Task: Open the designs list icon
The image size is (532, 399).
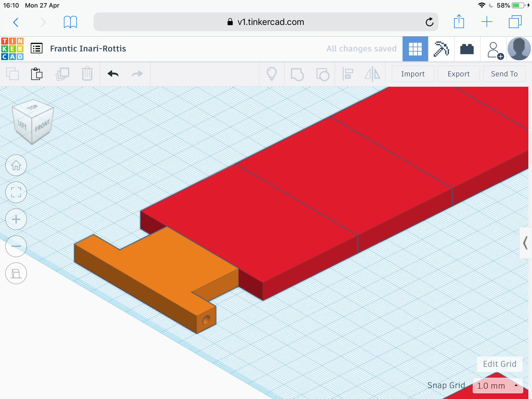Action: point(37,48)
